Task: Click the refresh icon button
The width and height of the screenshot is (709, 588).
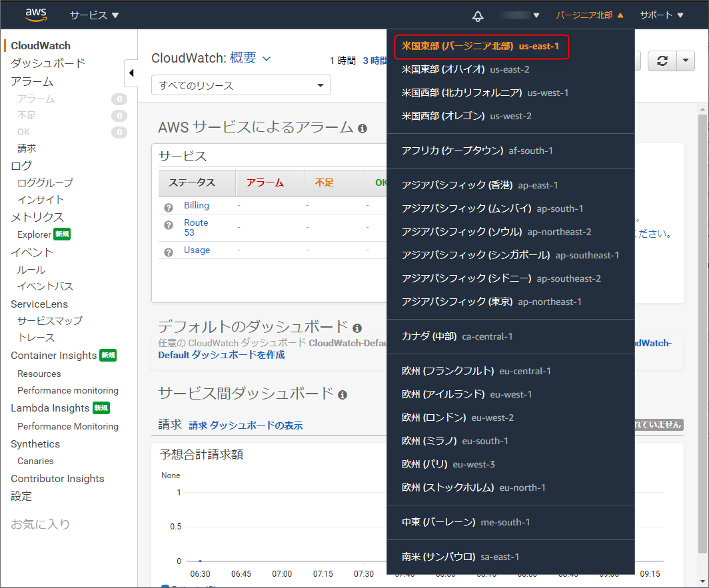Action: pos(662,61)
